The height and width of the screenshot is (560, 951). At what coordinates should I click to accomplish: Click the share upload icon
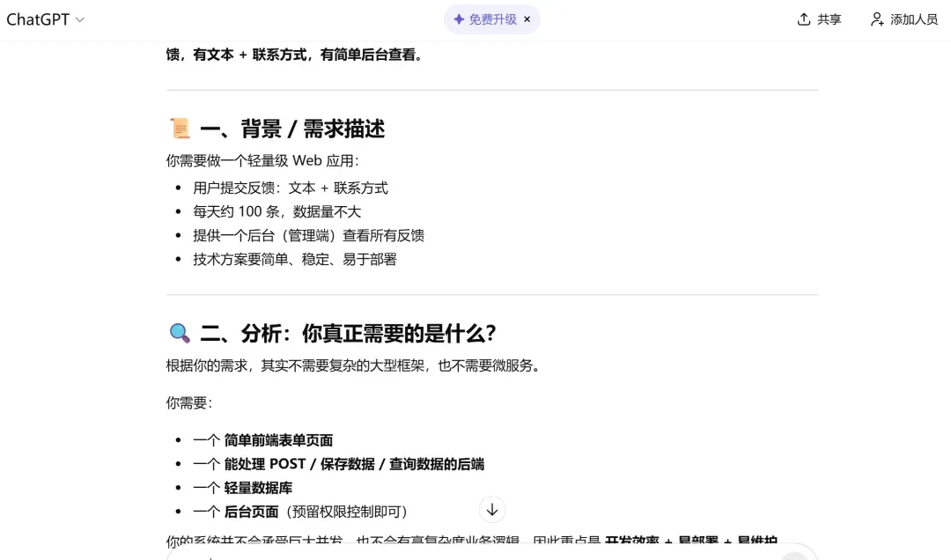pos(803,19)
